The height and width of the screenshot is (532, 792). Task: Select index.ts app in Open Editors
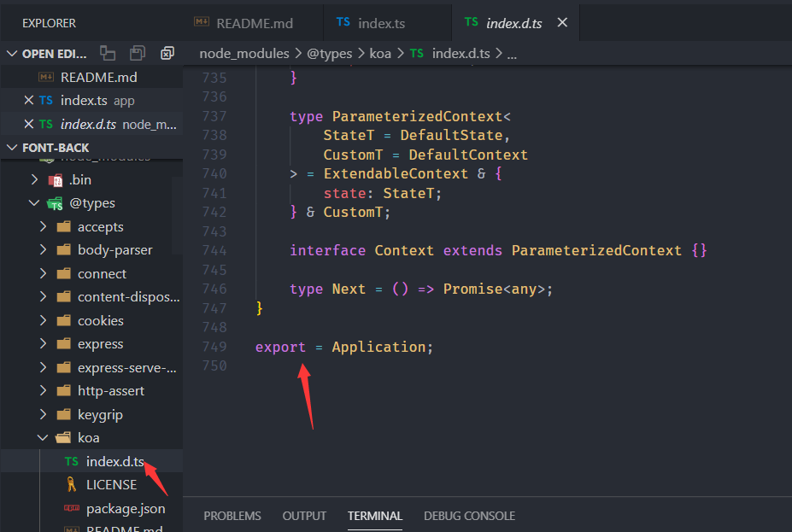[x=91, y=101]
